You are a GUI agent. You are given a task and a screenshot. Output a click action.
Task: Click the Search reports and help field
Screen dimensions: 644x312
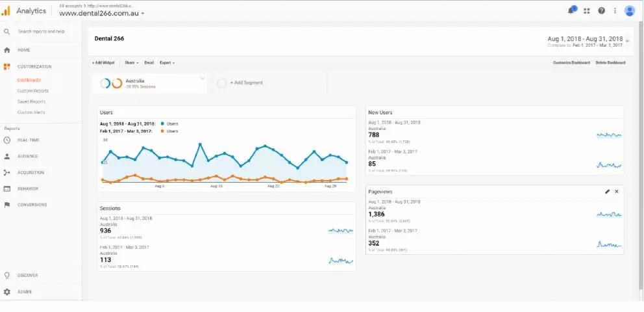click(x=41, y=32)
